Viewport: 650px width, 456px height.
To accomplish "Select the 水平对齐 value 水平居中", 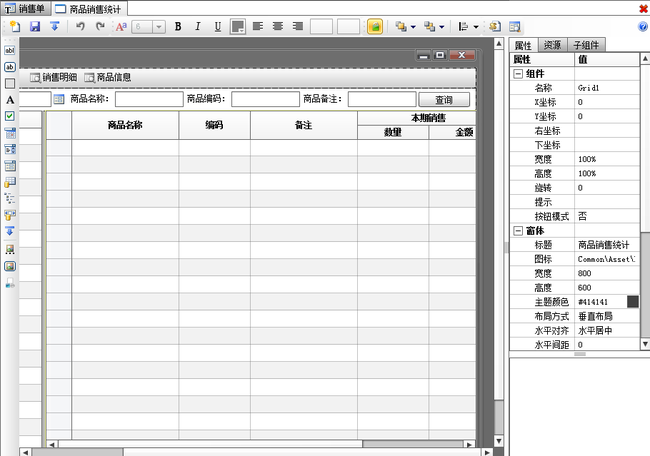I will click(607, 330).
